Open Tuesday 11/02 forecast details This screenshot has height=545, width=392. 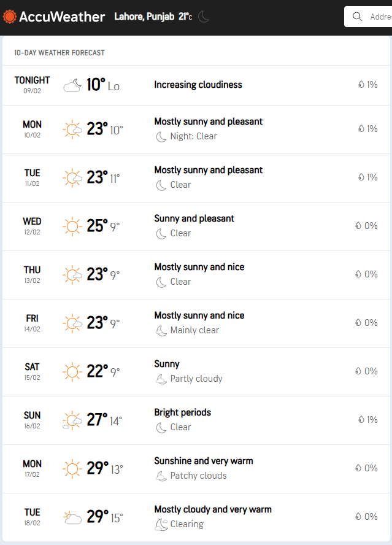pos(196,178)
